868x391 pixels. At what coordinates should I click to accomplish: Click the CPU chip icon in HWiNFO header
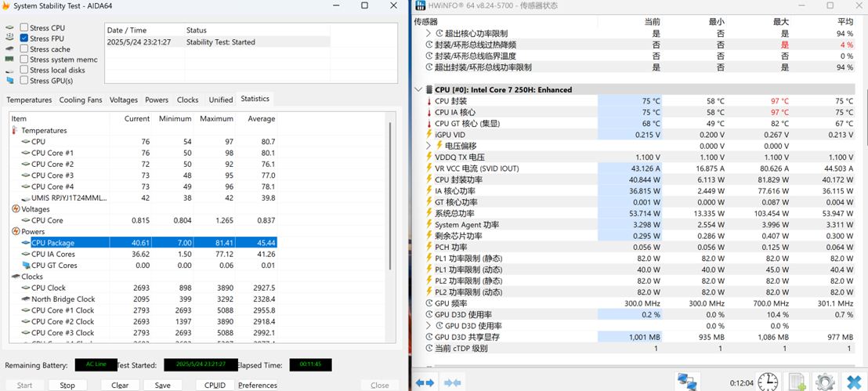[x=429, y=90]
